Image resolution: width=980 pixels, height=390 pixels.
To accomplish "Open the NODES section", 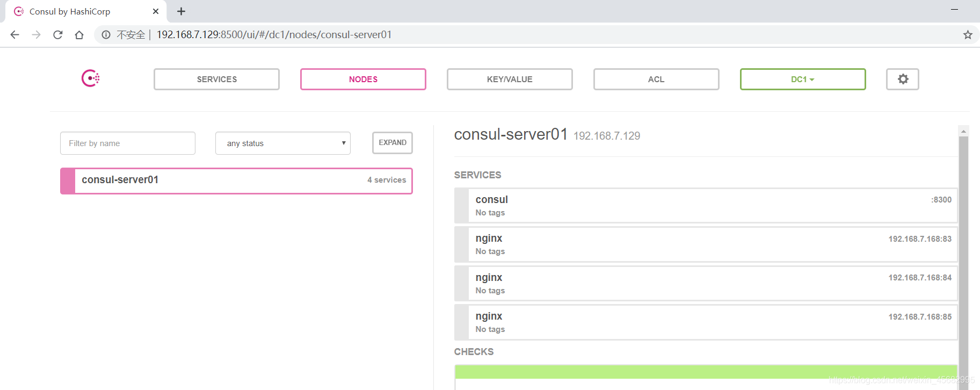I will [x=363, y=79].
